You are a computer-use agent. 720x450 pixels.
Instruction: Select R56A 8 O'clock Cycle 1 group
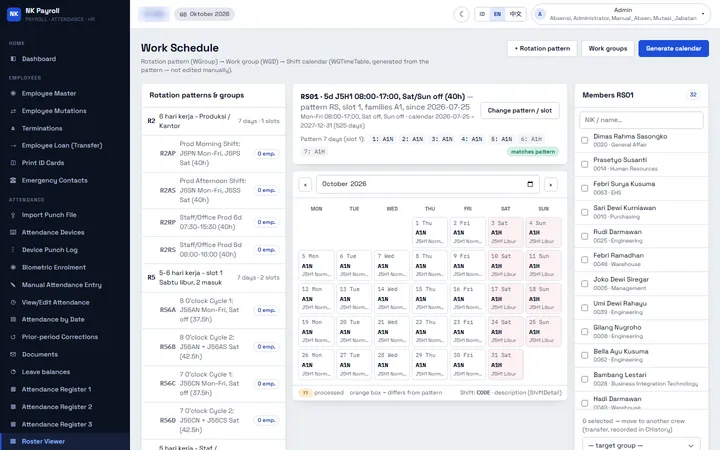tap(214, 310)
